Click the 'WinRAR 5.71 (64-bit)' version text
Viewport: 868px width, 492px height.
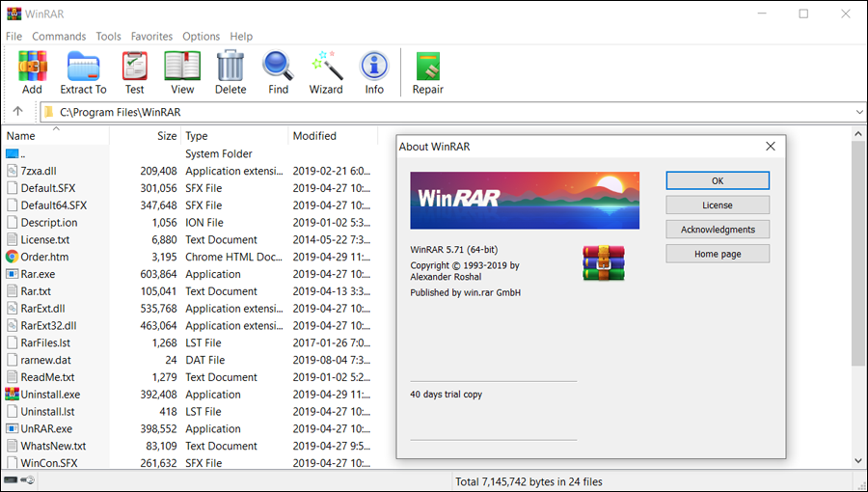coord(454,250)
